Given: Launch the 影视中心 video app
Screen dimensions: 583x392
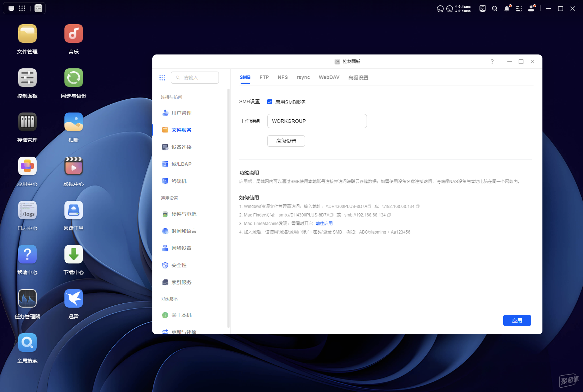Looking at the screenshot, I should 74,166.
